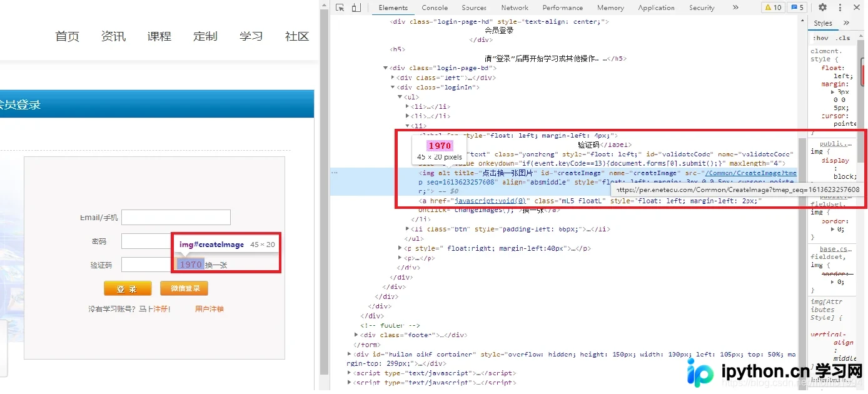Open 课程 navigation item
Screen dimensions: 868x394
tap(159, 36)
